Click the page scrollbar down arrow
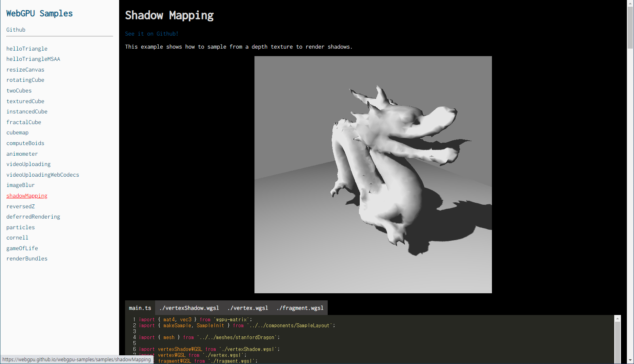 pyautogui.click(x=630, y=360)
